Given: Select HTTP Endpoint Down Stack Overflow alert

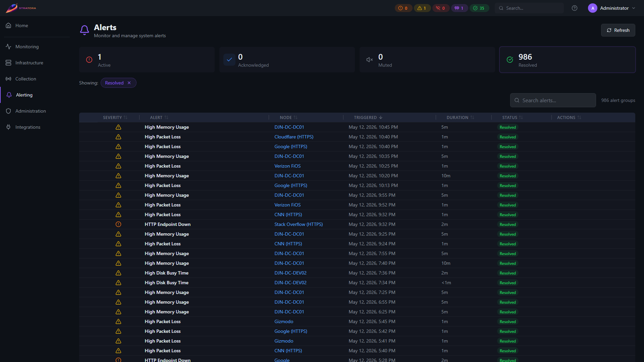Looking at the screenshot, I should (167, 224).
